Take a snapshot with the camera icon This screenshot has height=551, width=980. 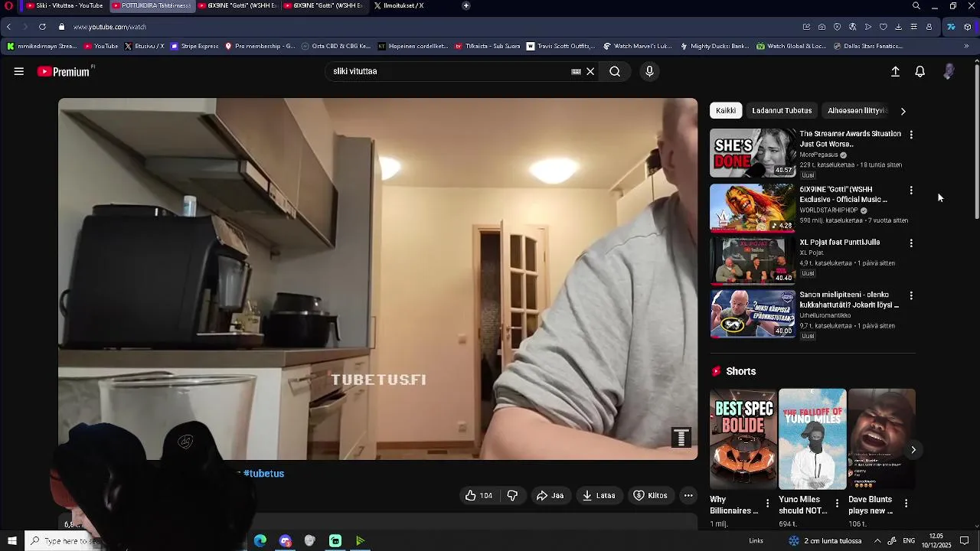(x=822, y=27)
